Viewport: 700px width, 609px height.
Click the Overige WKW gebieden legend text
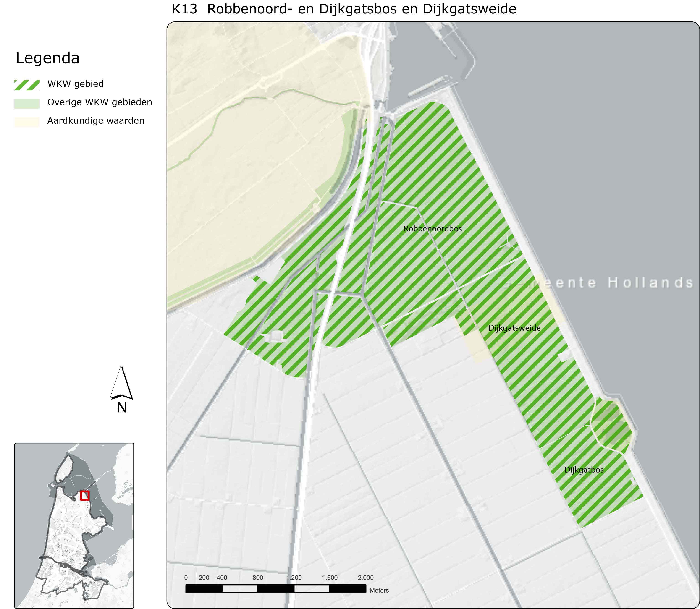point(100,102)
